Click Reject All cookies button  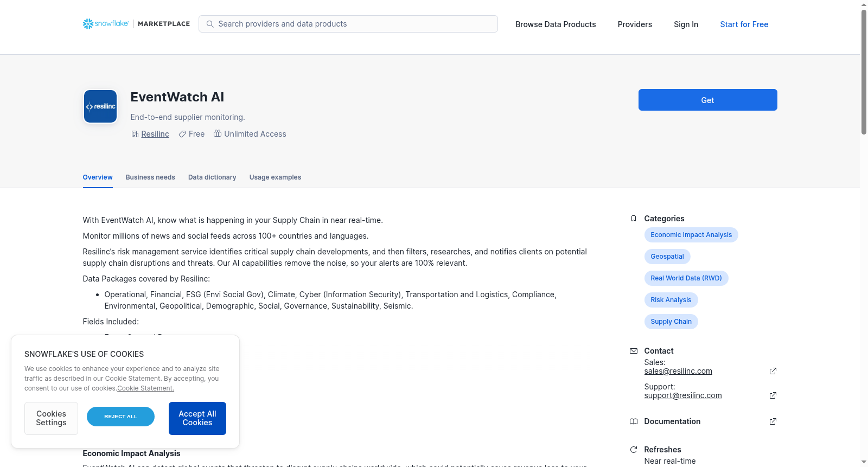120,417
